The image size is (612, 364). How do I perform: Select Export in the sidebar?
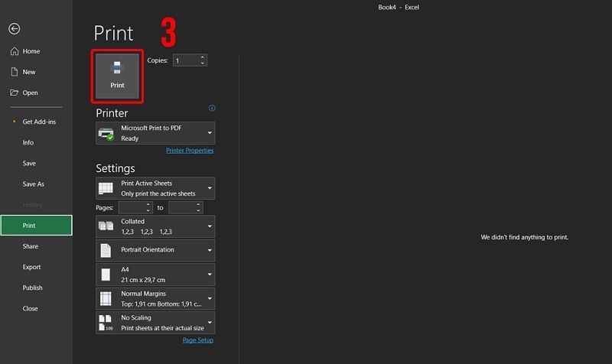(x=31, y=268)
